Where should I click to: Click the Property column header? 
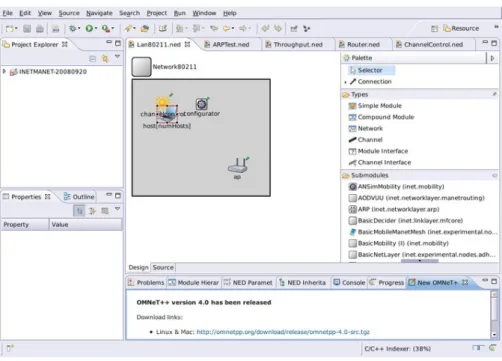coord(25,225)
